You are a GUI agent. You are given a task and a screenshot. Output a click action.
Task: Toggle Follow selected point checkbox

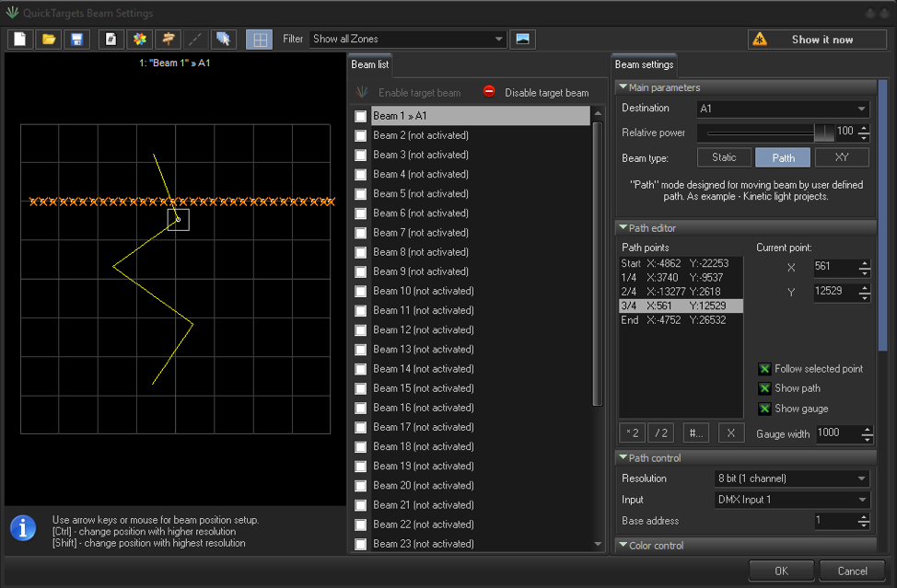[x=764, y=369]
